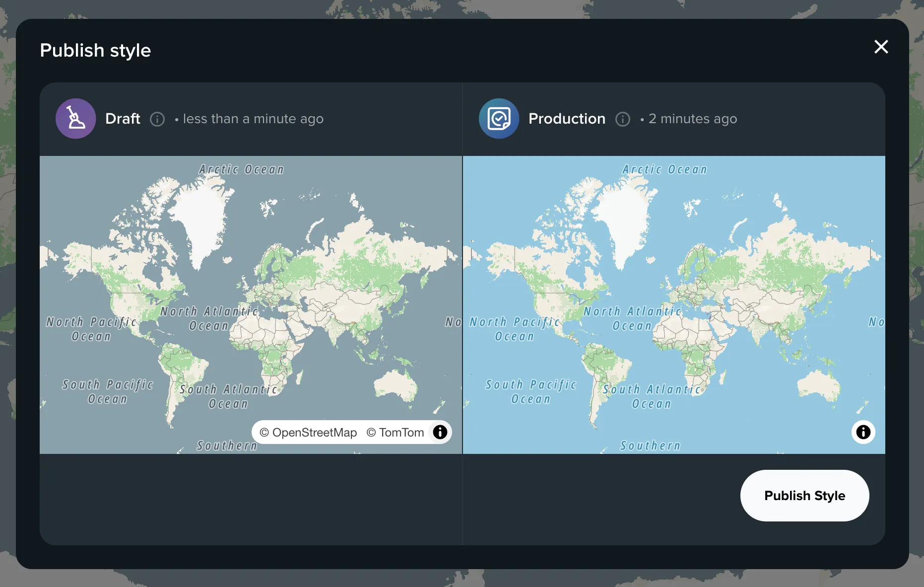Image resolution: width=924 pixels, height=587 pixels.
Task: Open the Production info tooltip icon
Action: [x=623, y=119]
